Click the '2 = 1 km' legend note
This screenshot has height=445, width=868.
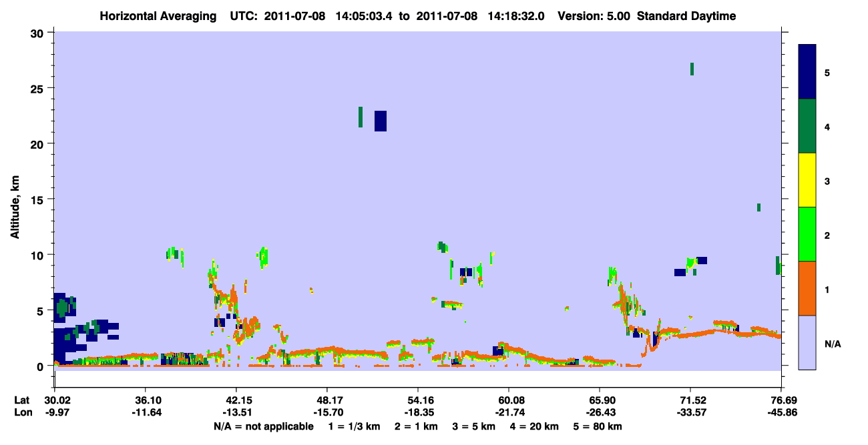[x=417, y=426]
